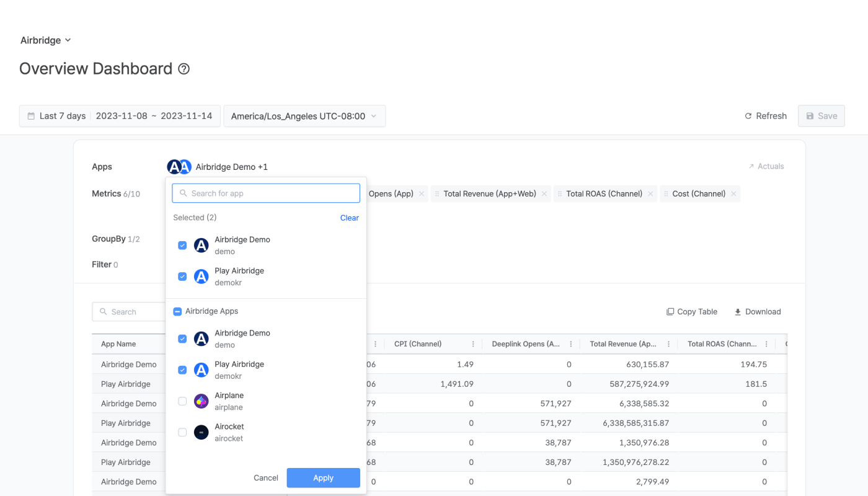Viewport: 868px width, 496px height.
Task: Remove the Total Revenue (App+Web) metric
Action: pos(544,194)
